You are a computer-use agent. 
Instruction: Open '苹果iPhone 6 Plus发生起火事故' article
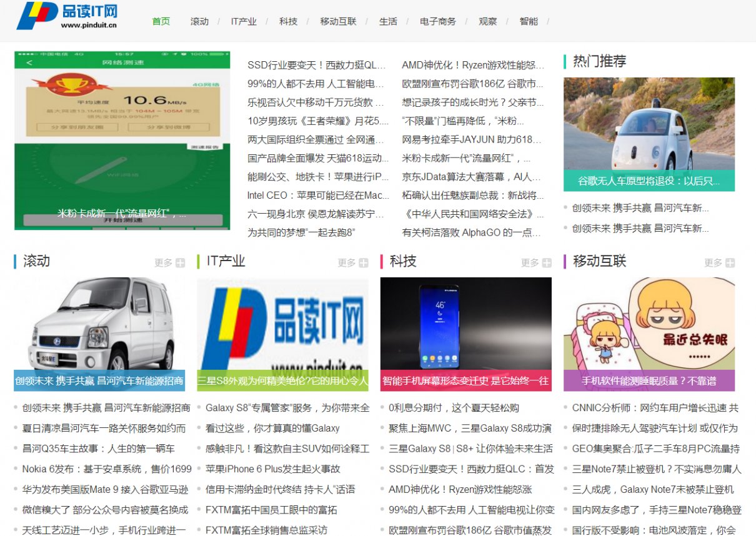pyautogui.click(x=273, y=469)
